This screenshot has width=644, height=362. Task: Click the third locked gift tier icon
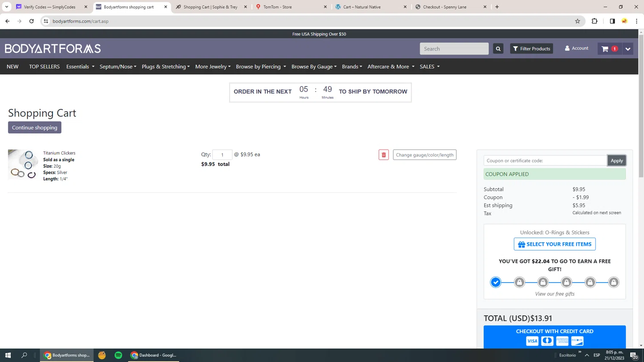click(x=543, y=282)
